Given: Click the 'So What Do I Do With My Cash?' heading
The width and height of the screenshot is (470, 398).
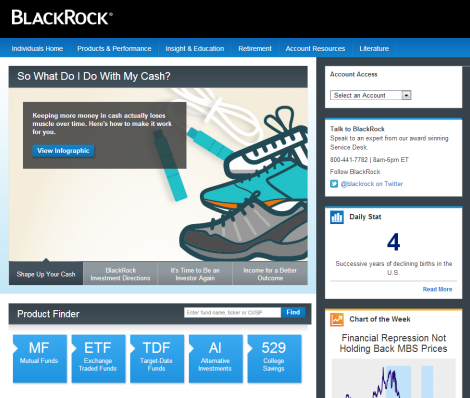Looking at the screenshot, I should [94, 76].
